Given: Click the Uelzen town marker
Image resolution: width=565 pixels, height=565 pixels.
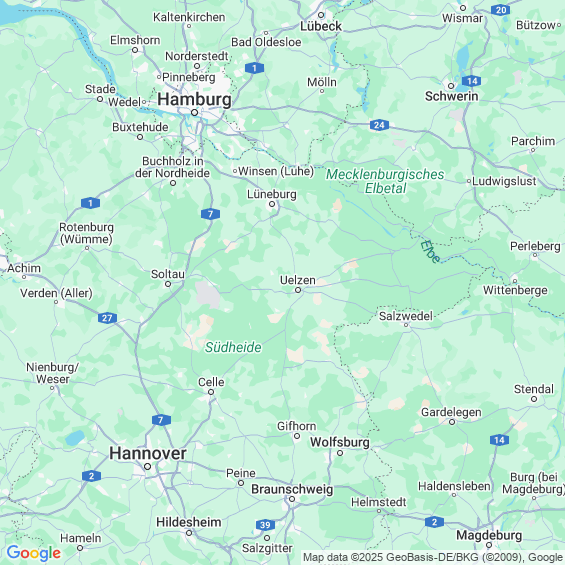Looking at the screenshot, I should (298, 290).
